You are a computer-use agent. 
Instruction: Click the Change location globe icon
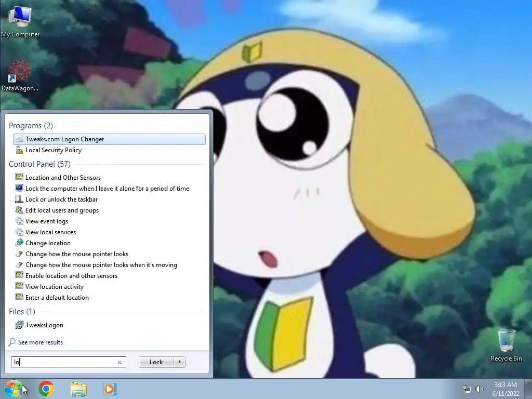coord(19,243)
